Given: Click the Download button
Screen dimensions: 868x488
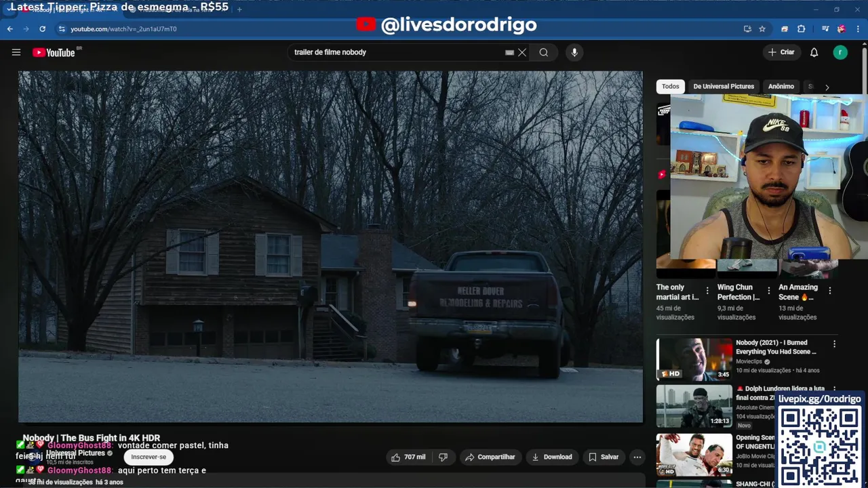Looking at the screenshot, I should (x=552, y=457).
